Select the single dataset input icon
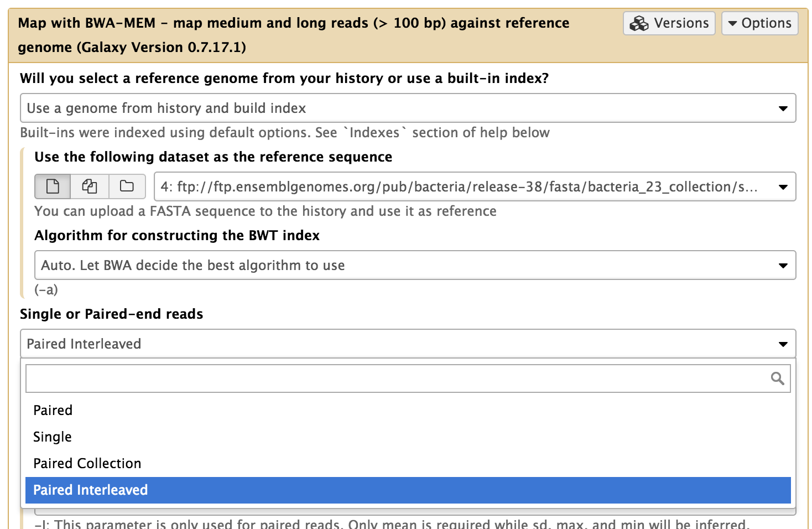 point(53,186)
